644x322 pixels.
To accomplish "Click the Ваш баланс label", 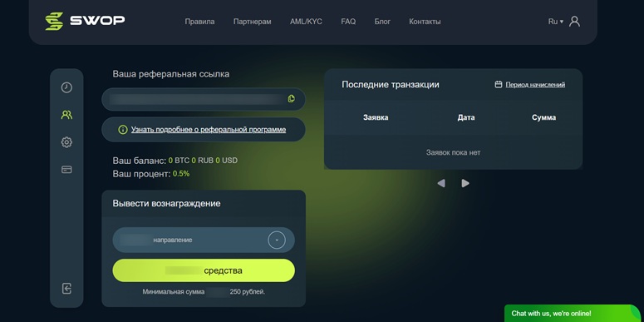I will click(140, 161).
